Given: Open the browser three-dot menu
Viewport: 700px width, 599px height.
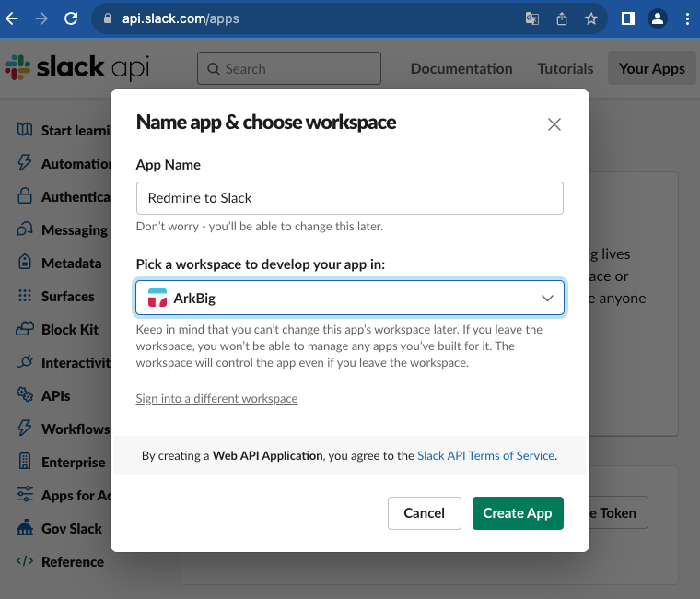Looking at the screenshot, I should click(687, 18).
